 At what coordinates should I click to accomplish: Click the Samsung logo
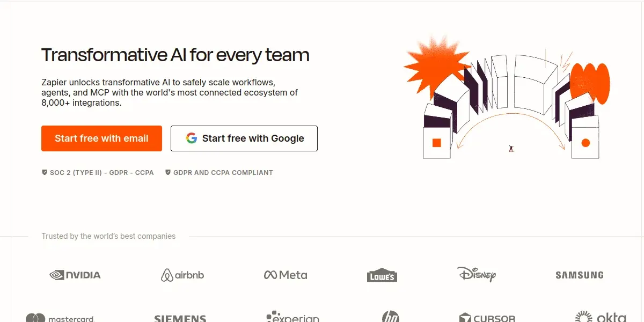pyautogui.click(x=580, y=275)
